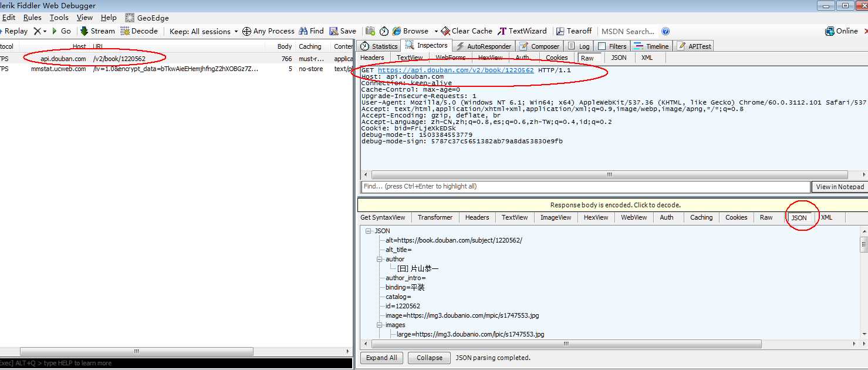868x370 pixels.
Task: Click the Any Process target icon
Action: [247, 31]
